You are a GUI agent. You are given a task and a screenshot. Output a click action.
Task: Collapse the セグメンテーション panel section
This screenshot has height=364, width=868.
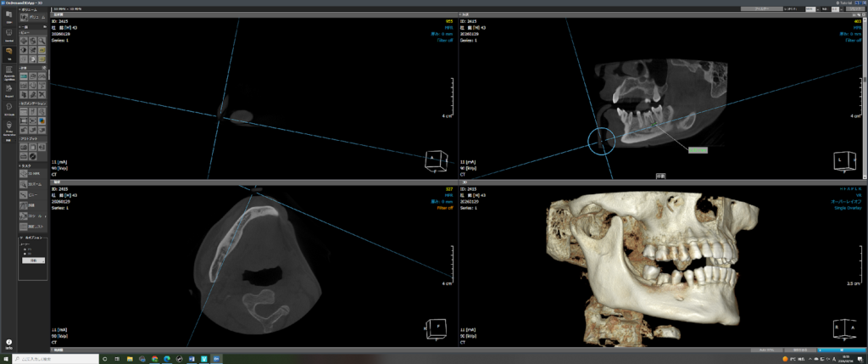[19, 103]
